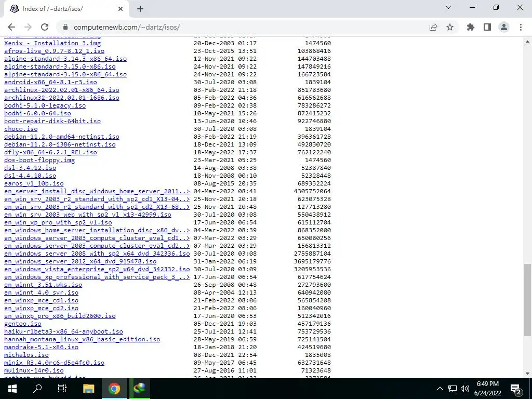Open mandrake-5.1-x86.iso link
532x399 pixels.
pos(42,347)
